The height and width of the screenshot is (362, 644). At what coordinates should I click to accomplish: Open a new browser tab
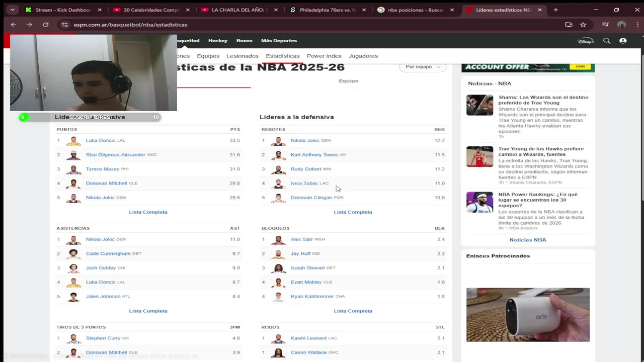tap(555, 10)
